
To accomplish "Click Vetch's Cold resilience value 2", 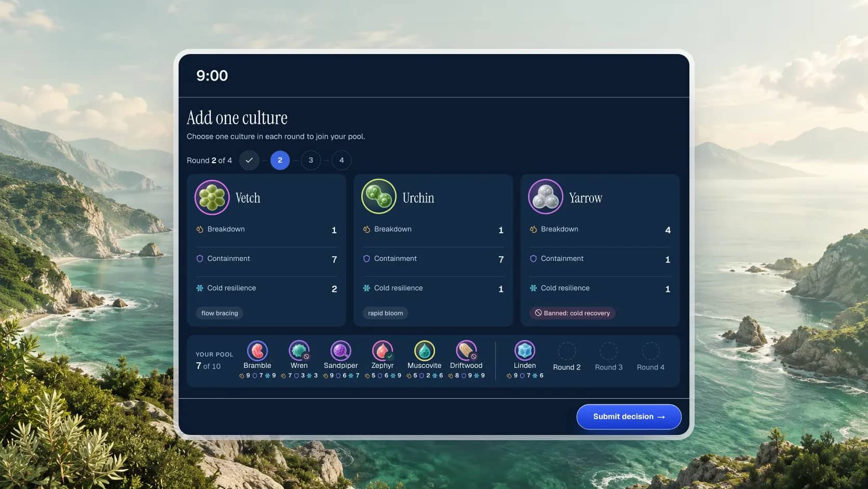I will [x=334, y=289].
